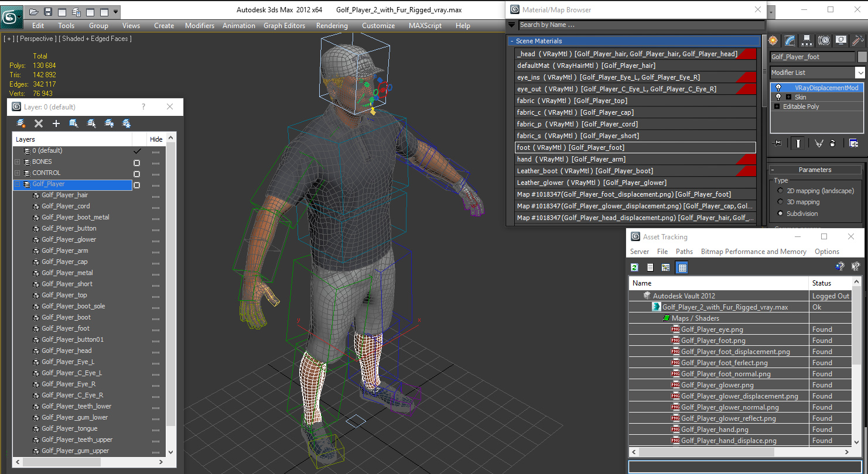Click the Create New Layer icon
This screenshot has height=474, width=868.
pyautogui.click(x=21, y=123)
